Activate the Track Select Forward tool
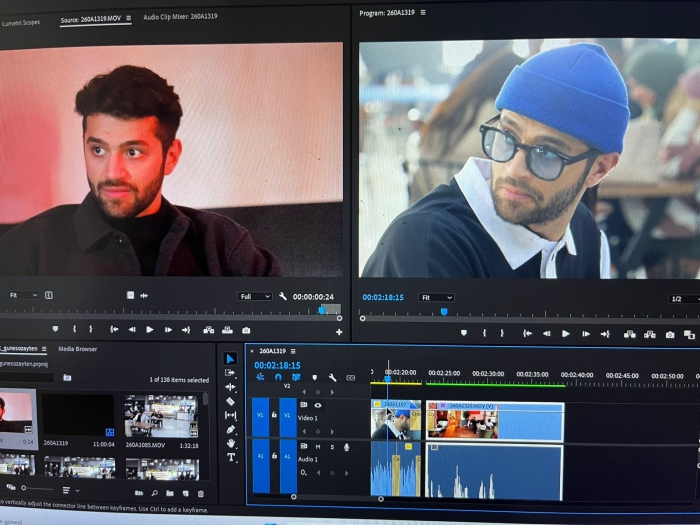Image resolution: width=700 pixels, height=525 pixels. (x=230, y=373)
